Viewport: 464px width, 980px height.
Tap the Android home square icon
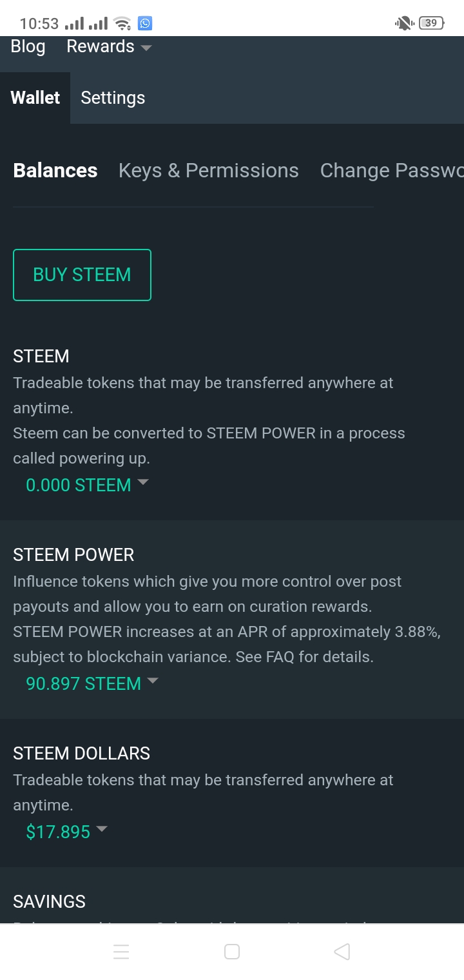tap(232, 952)
